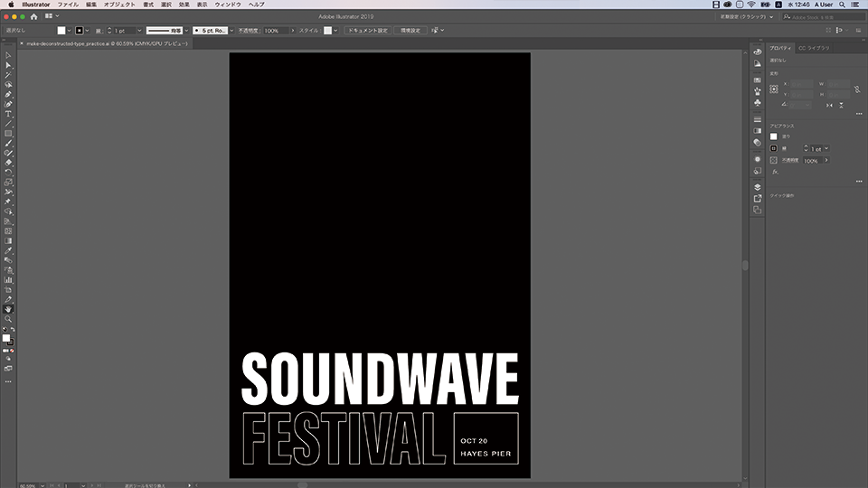The image size is (868, 488).
Task: Open the Illustrator application menu
Action: coord(36,5)
